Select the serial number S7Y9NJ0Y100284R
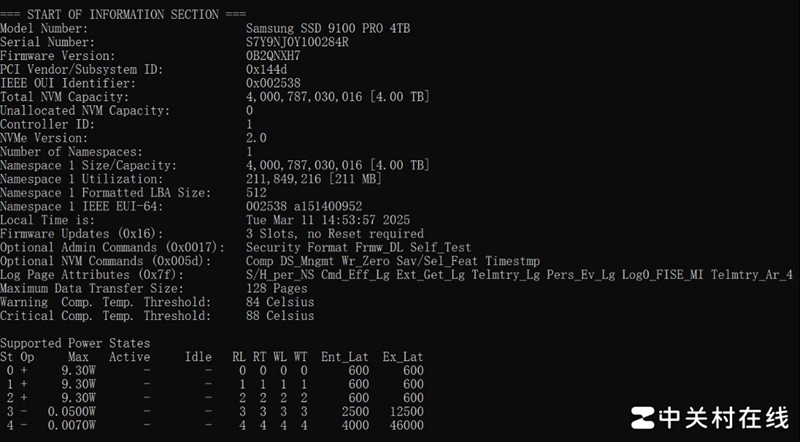The image size is (800, 442). coord(297,43)
